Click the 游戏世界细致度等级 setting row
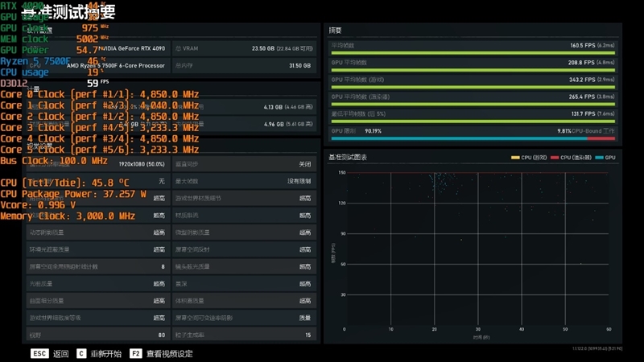The height and width of the screenshot is (362, 644). pos(97,318)
